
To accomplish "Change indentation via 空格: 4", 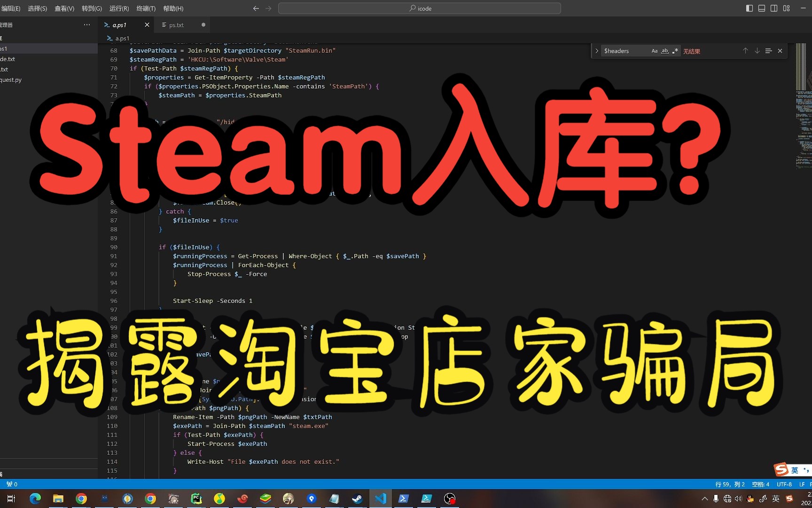I will (761, 484).
